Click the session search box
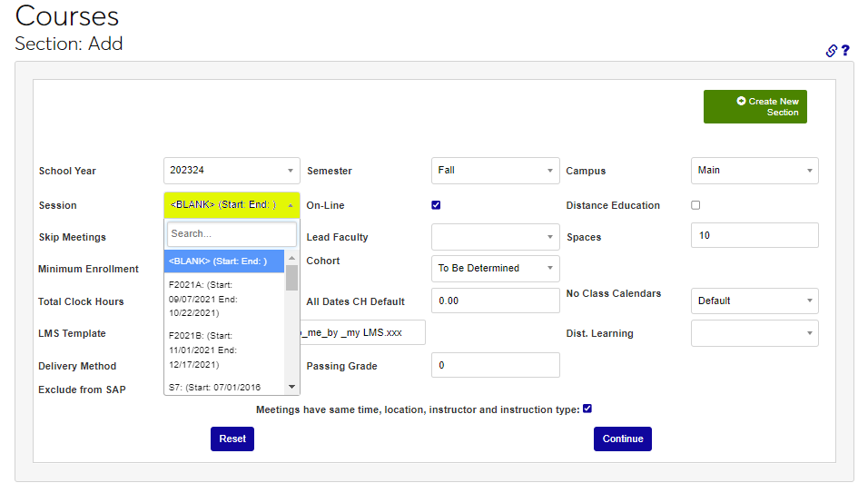Image resolution: width=868 pixels, height=493 pixels. click(232, 234)
